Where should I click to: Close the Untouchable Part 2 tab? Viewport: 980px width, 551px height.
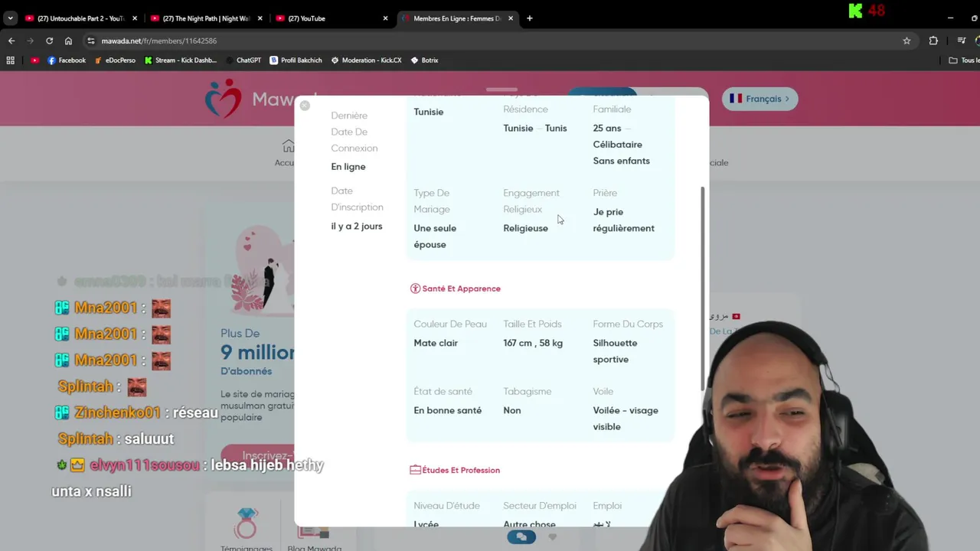tap(135, 18)
